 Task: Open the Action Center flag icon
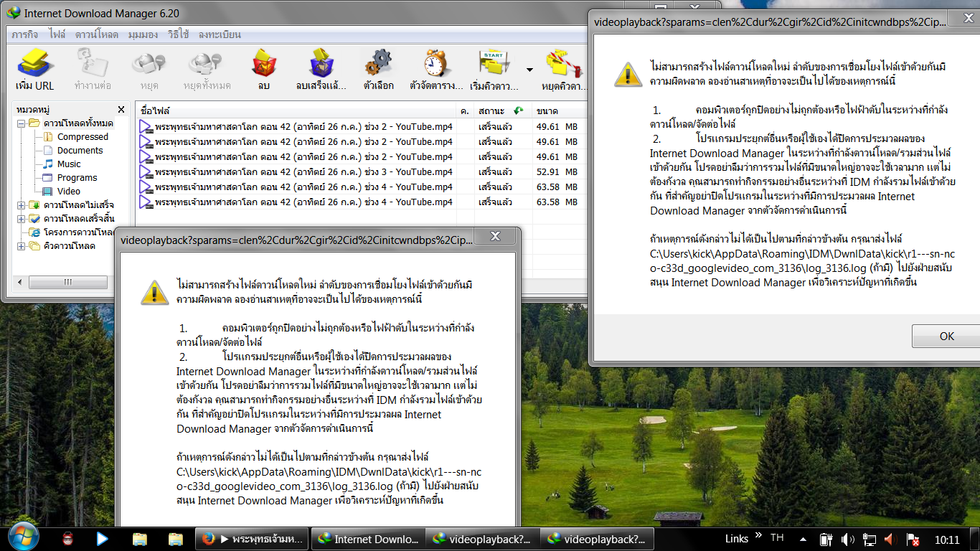(x=913, y=539)
